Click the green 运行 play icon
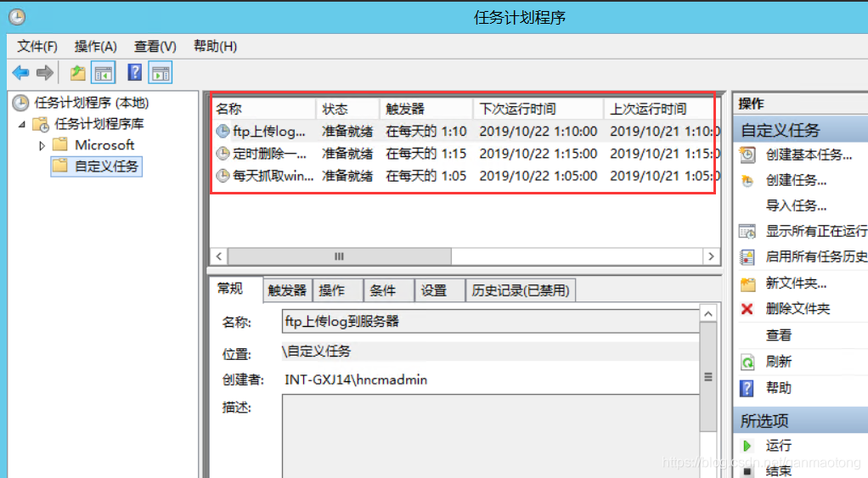 pos(747,446)
